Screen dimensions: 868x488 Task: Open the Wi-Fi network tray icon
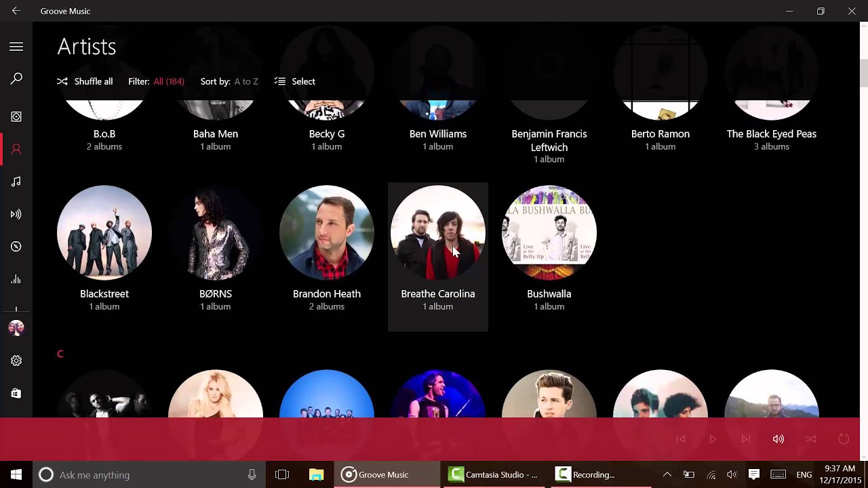click(711, 474)
